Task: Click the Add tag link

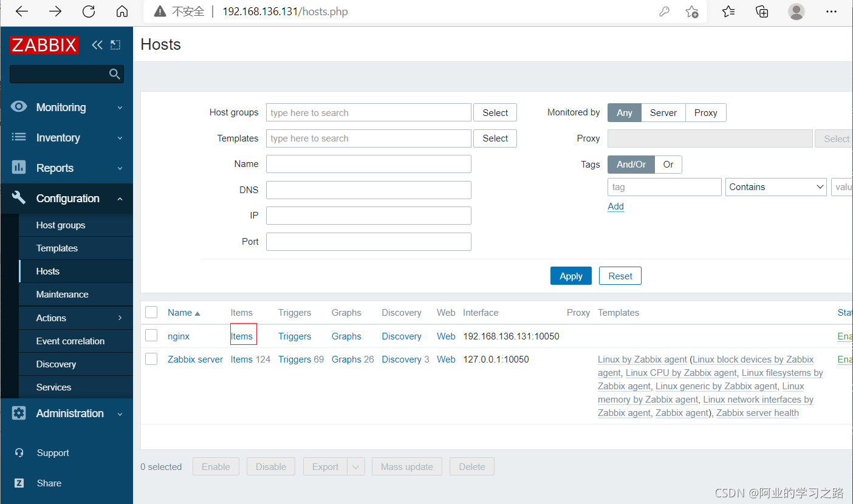Action: click(x=616, y=206)
